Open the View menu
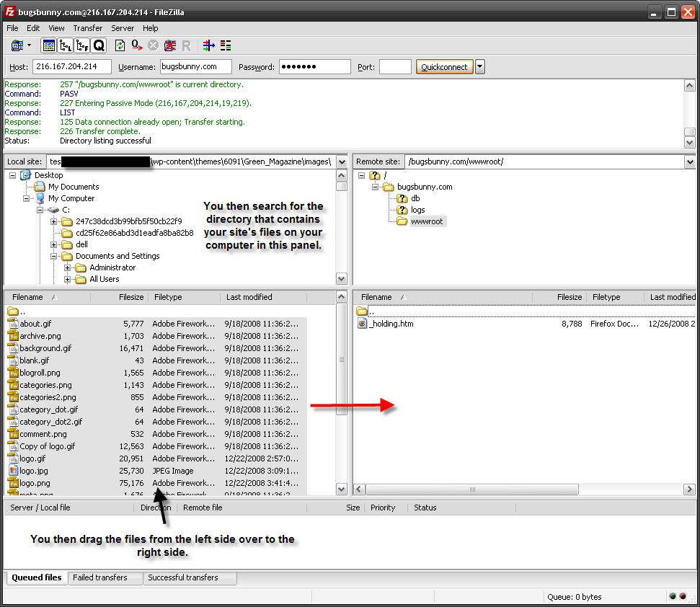This screenshot has width=700, height=607. [56, 28]
